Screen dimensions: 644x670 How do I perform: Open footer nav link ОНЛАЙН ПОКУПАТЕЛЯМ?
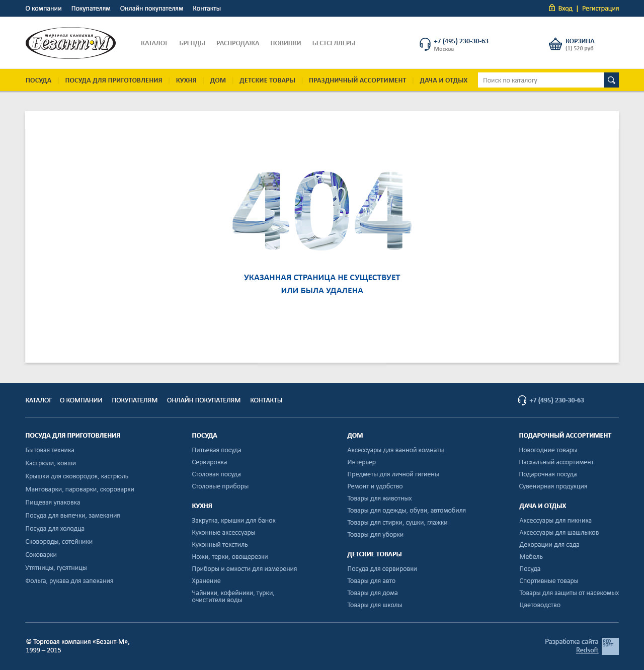pos(204,400)
